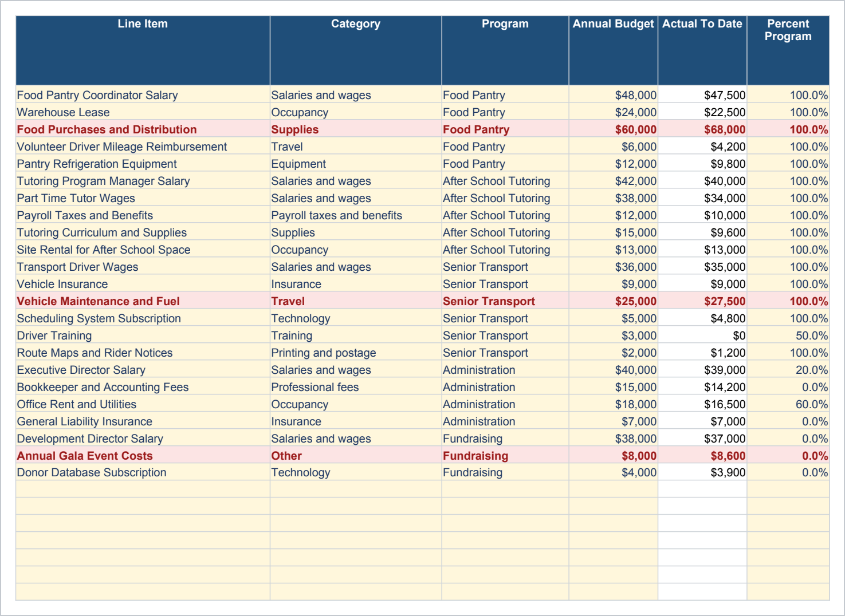Click the Professional fees category cell
The image size is (845, 616).
pos(356,387)
